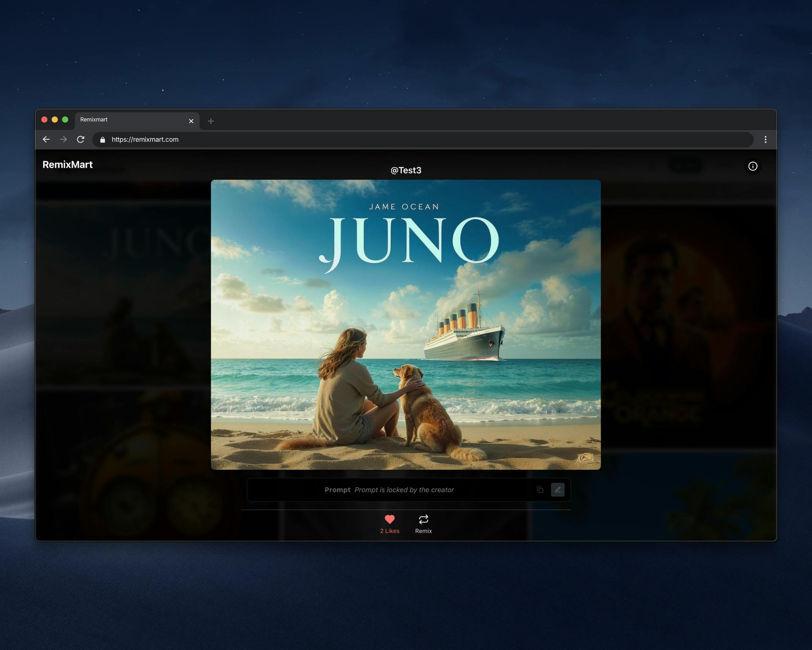This screenshot has width=812, height=650.
Task: Focus the remixmart.com address bar
Action: (x=423, y=140)
